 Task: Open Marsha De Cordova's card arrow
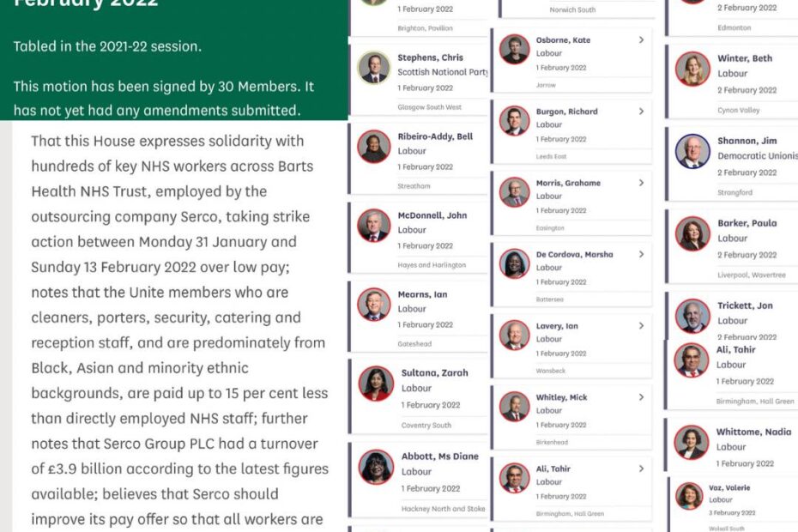click(x=641, y=254)
